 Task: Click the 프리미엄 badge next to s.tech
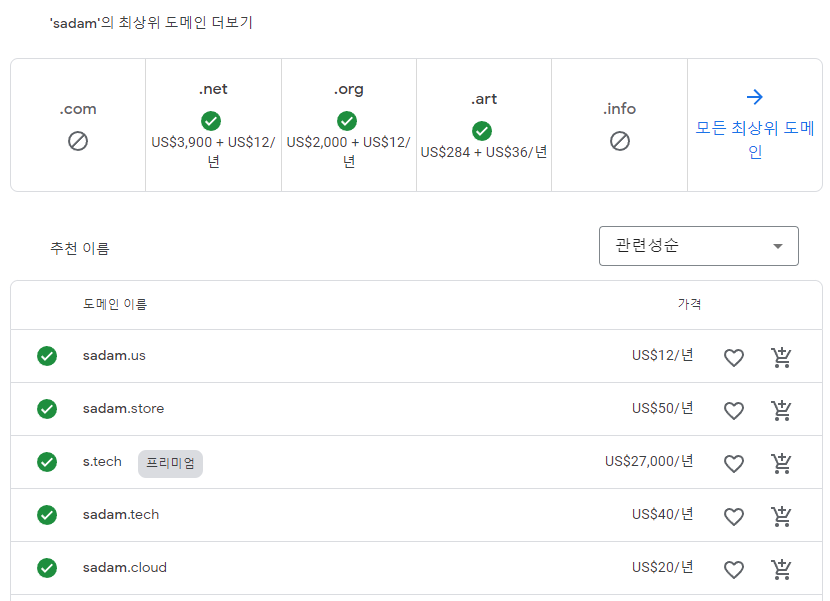coord(170,463)
